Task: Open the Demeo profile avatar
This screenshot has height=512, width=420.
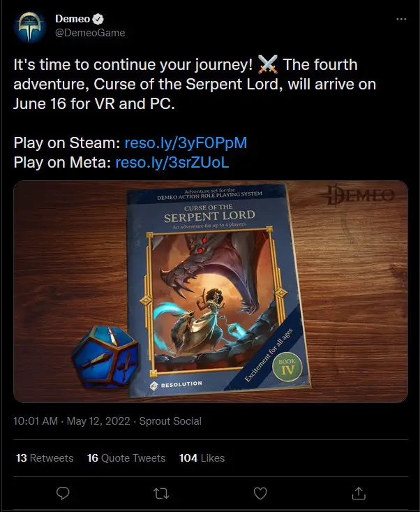Action: click(x=30, y=27)
